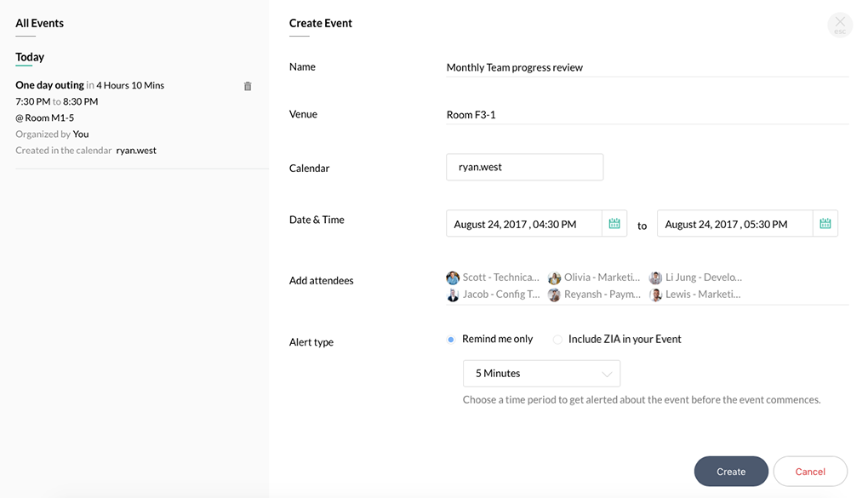
Task: Enable Include ZIA in your Event
Action: coord(557,340)
